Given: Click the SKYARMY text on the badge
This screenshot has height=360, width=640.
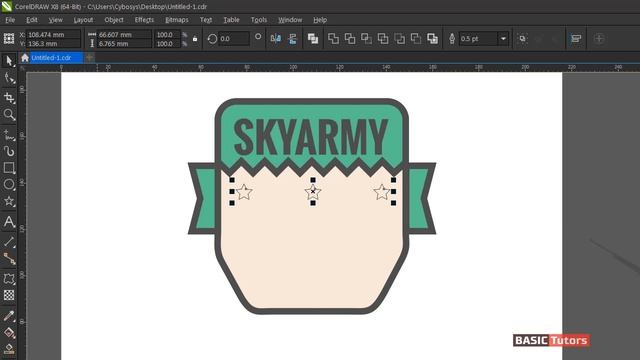Looking at the screenshot, I should (311, 137).
